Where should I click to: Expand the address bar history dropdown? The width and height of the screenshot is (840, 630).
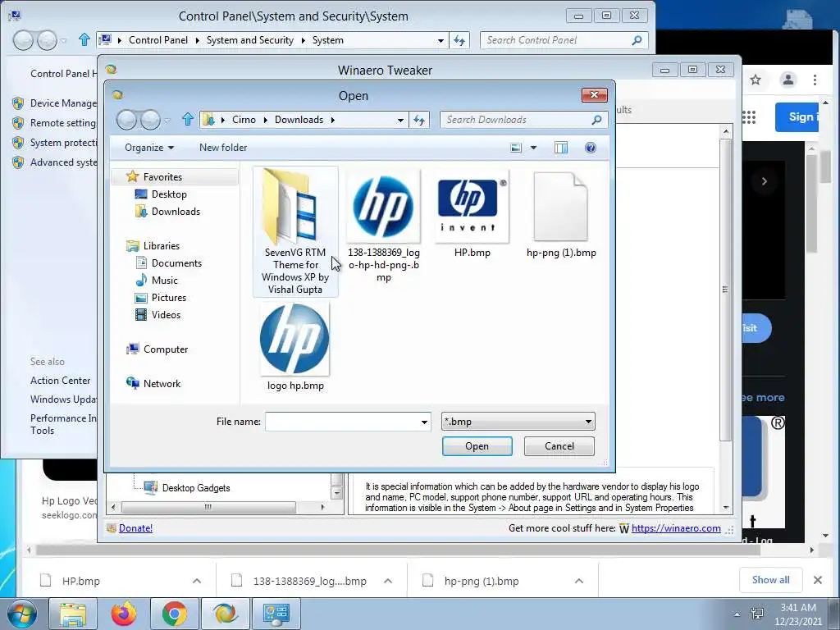click(x=400, y=120)
